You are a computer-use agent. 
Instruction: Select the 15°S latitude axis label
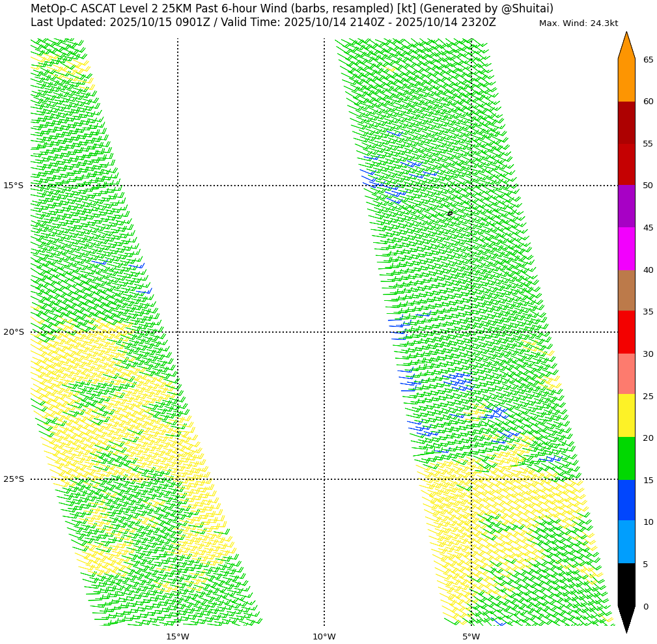pyautogui.click(x=13, y=186)
